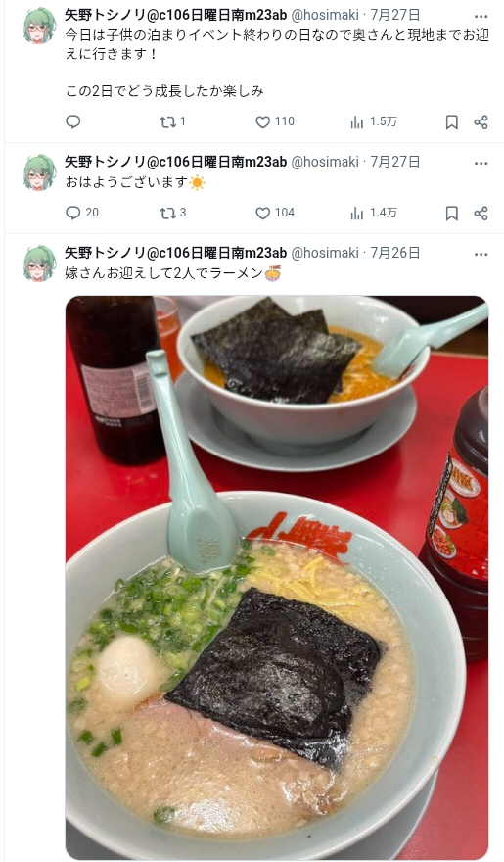
Task: Like the おはようございます tweet with 104 likes
Action: point(275,213)
